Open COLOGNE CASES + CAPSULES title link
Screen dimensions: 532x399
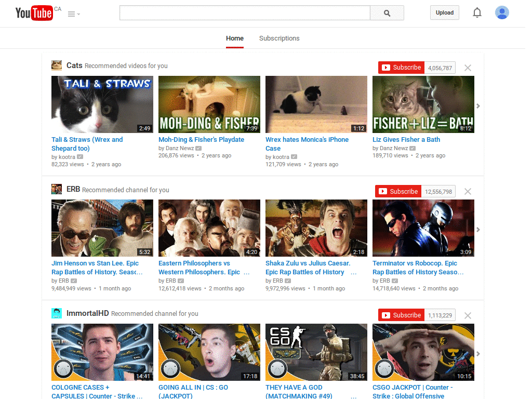coord(97,392)
